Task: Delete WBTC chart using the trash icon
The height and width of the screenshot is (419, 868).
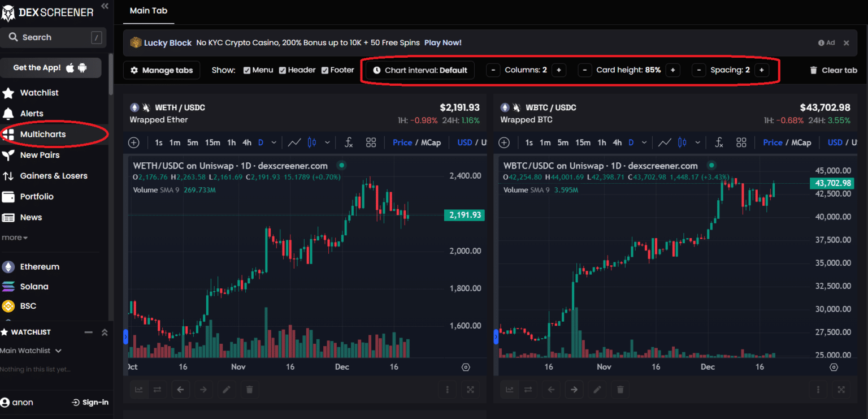Action: tap(620, 389)
